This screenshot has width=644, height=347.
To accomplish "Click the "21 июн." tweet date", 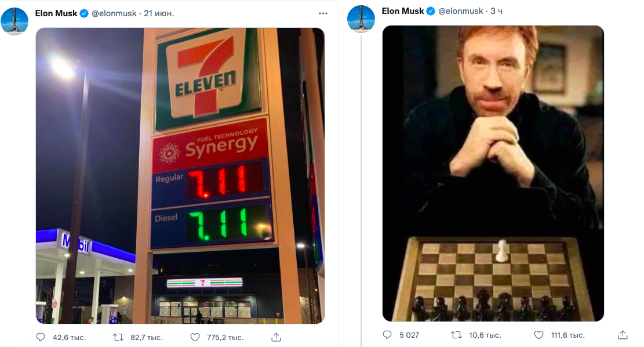I will coord(159,13).
